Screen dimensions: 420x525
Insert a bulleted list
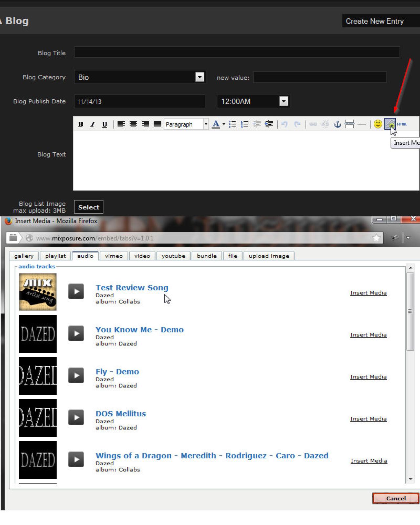(x=232, y=124)
